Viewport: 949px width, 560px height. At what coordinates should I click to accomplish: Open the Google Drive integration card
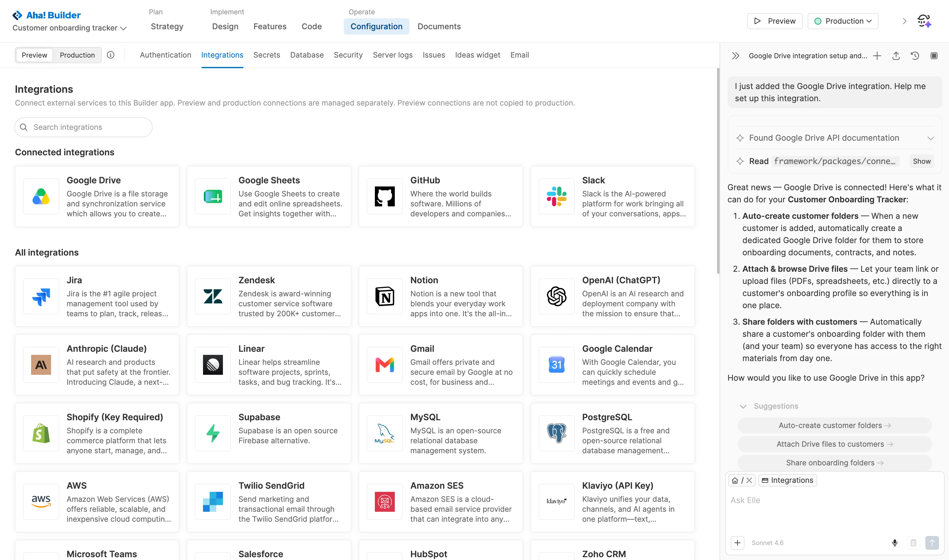coord(97,196)
